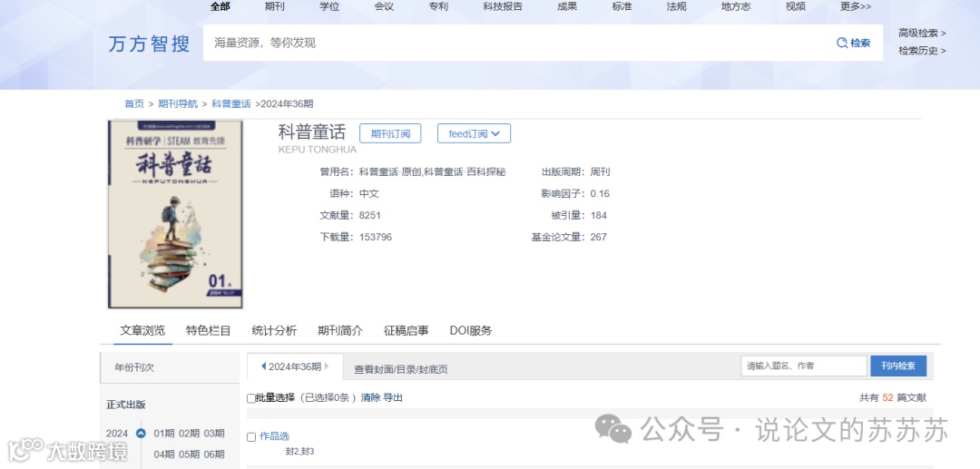Select issue 04期 of 2024
Image resolution: width=980 pixels, height=469 pixels.
click(163, 454)
